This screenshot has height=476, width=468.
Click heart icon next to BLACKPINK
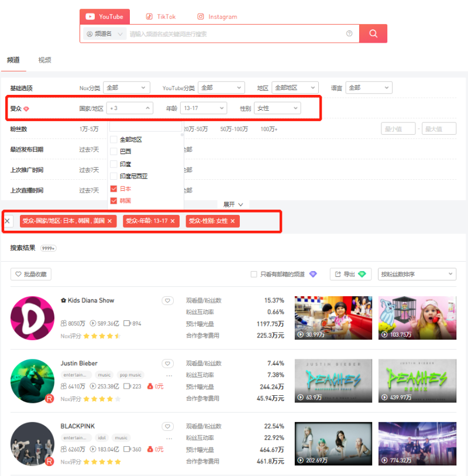168,426
